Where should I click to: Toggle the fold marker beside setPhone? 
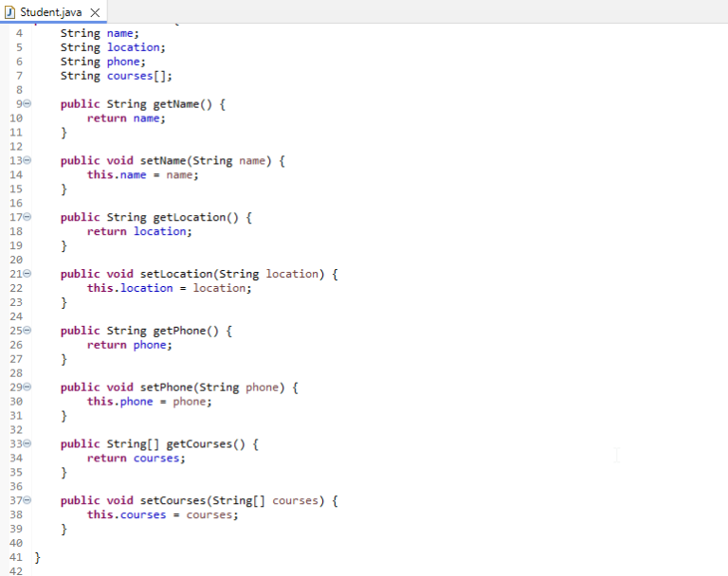tap(28, 387)
